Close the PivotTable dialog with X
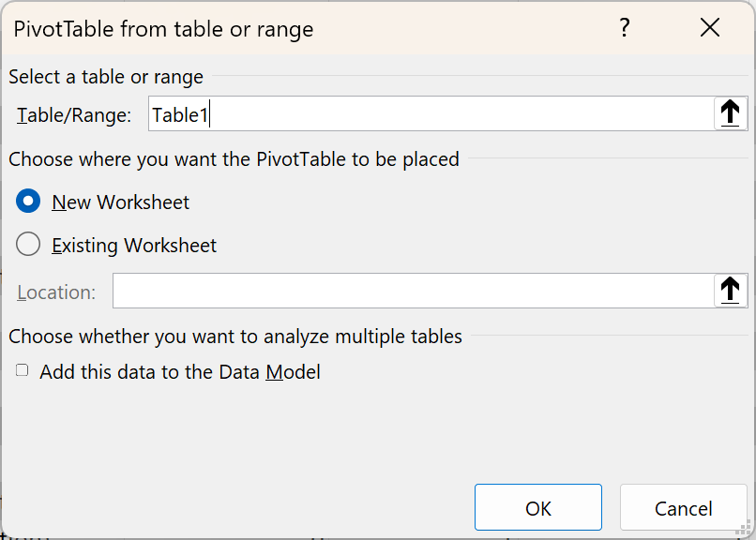 coord(710,28)
